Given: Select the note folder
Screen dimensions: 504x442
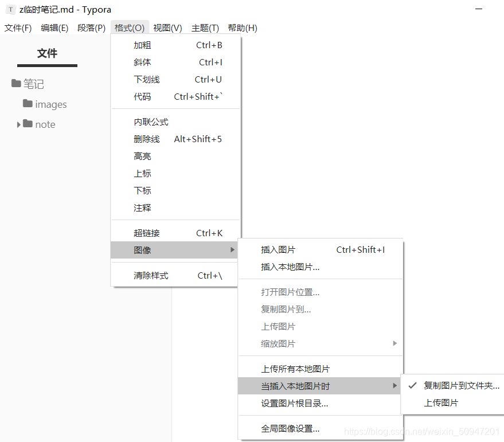Looking at the screenshot, I should [x=45, y=124].
